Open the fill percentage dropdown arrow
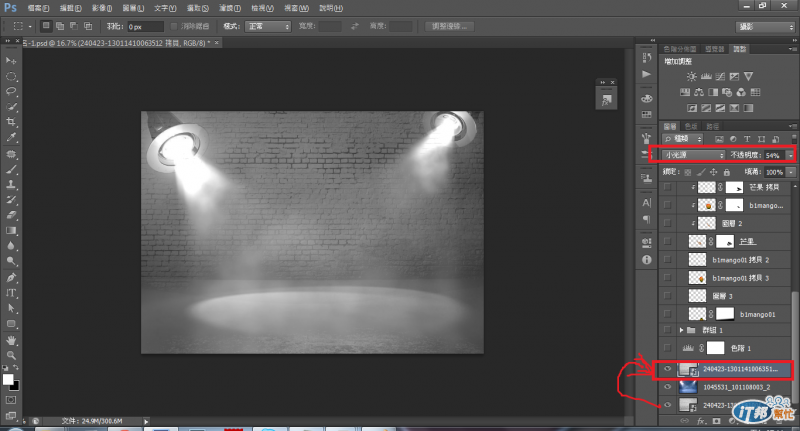 click(790, 172)
